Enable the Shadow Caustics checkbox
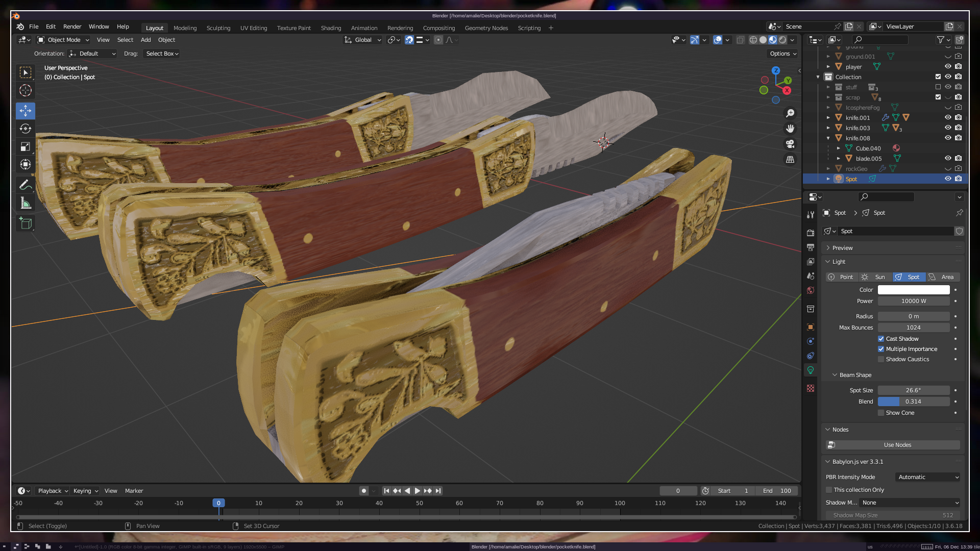 pos(881,359)
